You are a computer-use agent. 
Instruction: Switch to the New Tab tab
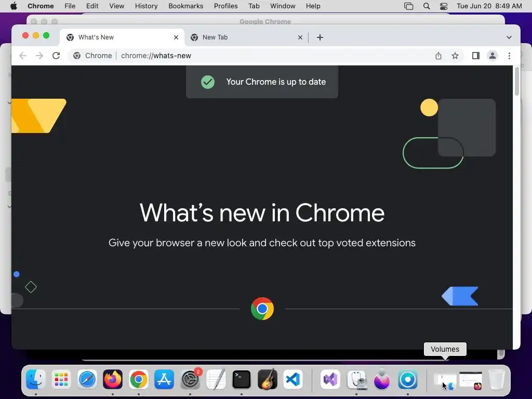pyautogui.click(x=246, y=37)
